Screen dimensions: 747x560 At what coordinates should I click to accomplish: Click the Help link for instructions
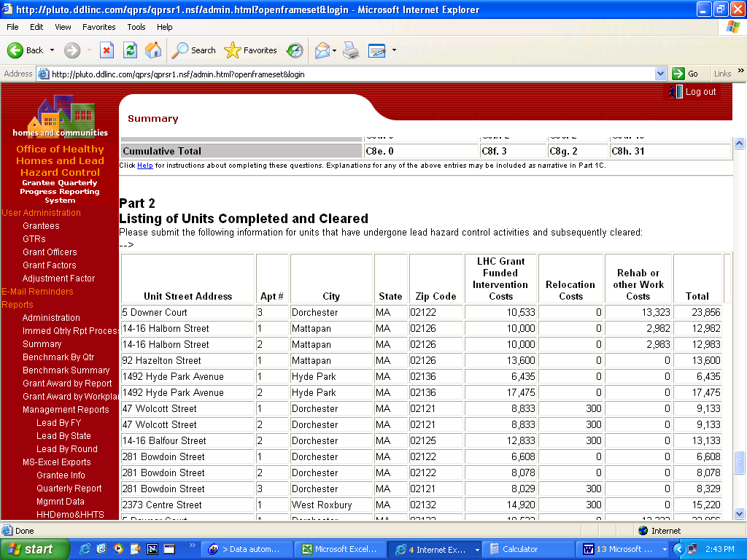[x=145, y=166]
